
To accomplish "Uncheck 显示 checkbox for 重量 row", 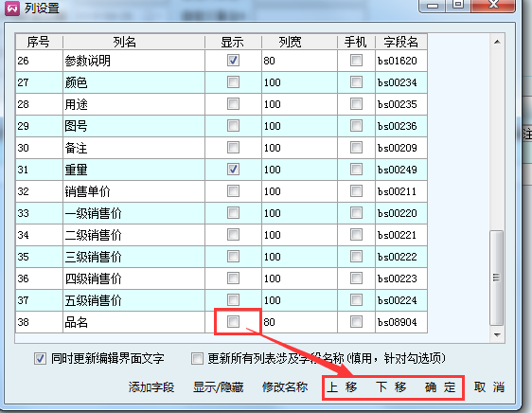I will [233, 170].
